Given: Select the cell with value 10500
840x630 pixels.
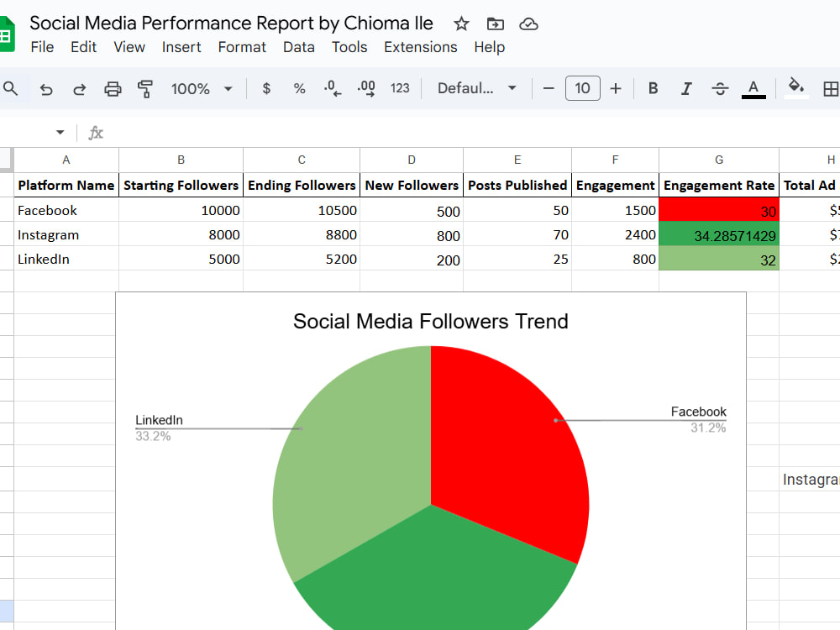Looking at the screenshot, I should click(x=302, y=210).
